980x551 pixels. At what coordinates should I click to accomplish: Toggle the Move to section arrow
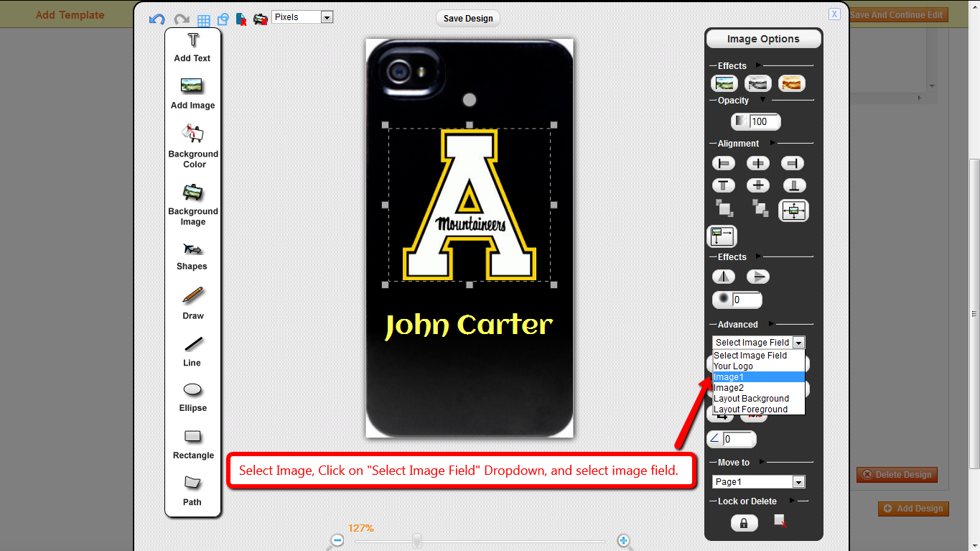[763, 462]
